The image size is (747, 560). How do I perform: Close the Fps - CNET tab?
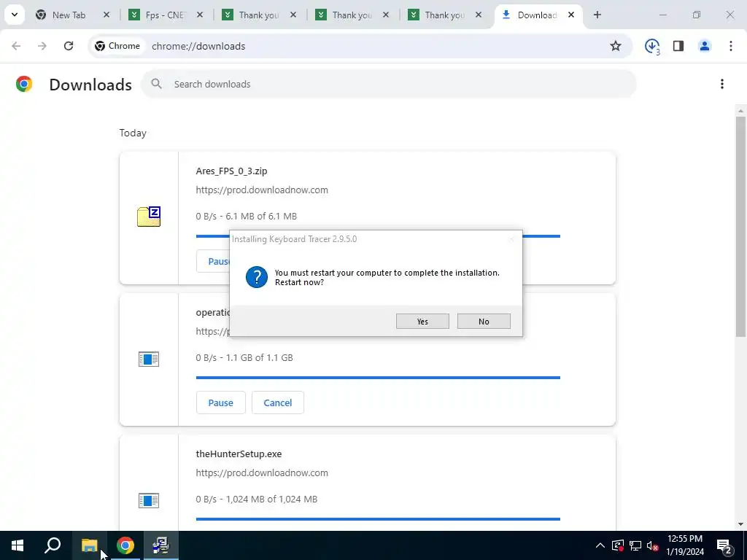tap(200, 15)
